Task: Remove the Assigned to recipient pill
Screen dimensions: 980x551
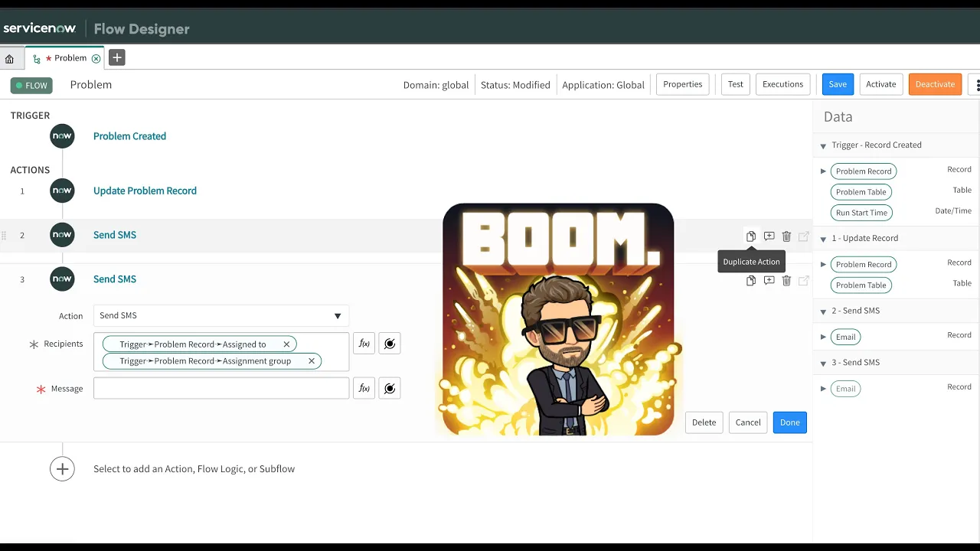Action: tap(286, 344)
